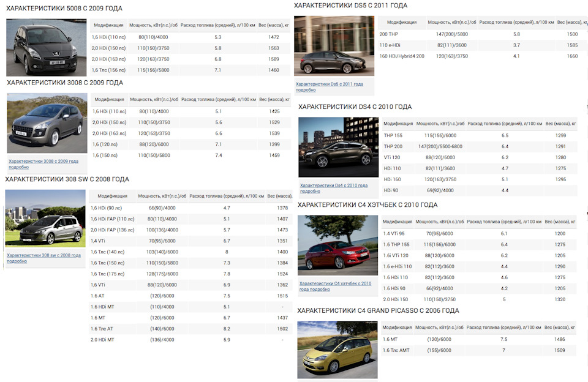The height and width of the screenshot is (382, 588).
Task: Follow link 'Характеристики 3008 с 2009 года подробно'
Action: coord(43,164)
